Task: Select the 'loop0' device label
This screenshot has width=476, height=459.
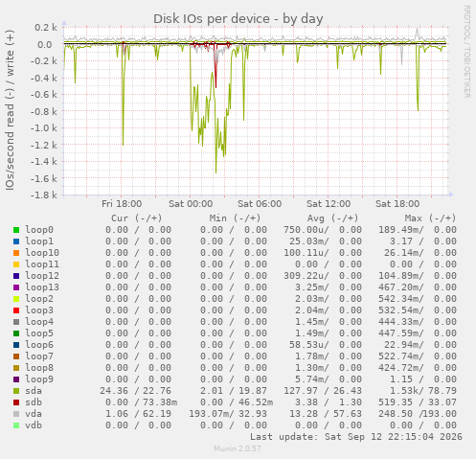Action: 39,230
